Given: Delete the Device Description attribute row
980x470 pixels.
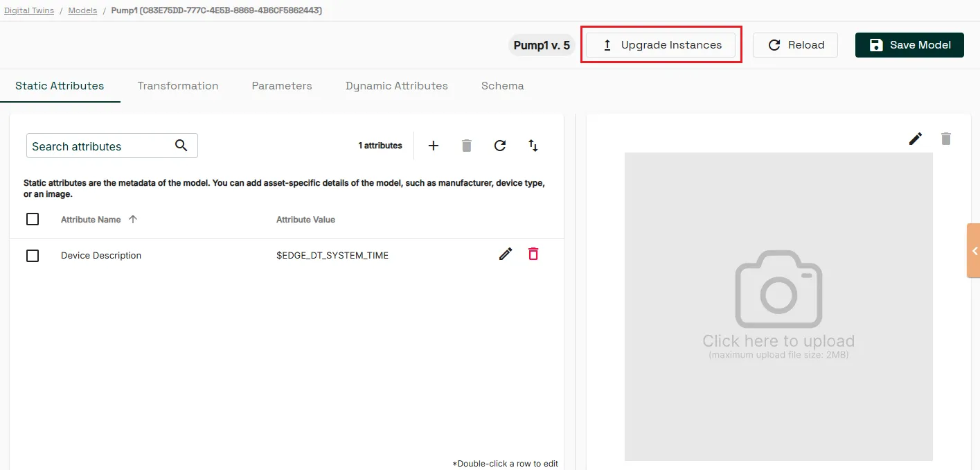Looking at the screenshot, I should (x=533, y=254).
